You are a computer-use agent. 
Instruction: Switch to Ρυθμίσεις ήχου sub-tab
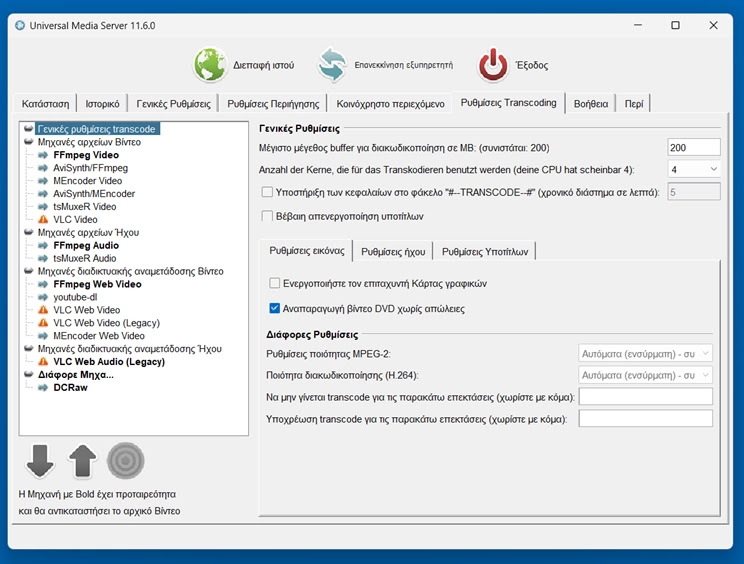pyautogui.click(x=393, y=252)
